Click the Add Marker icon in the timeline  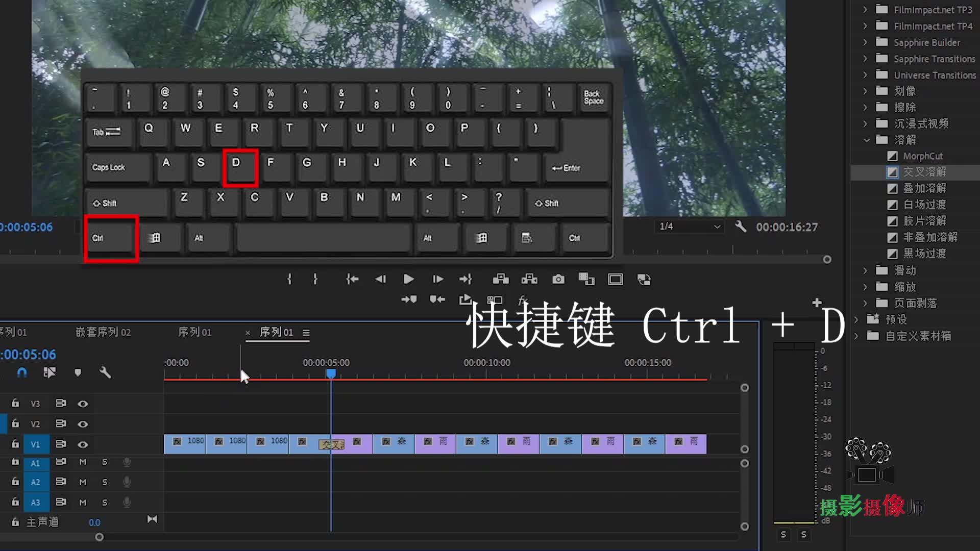click(x=78, y=372)
